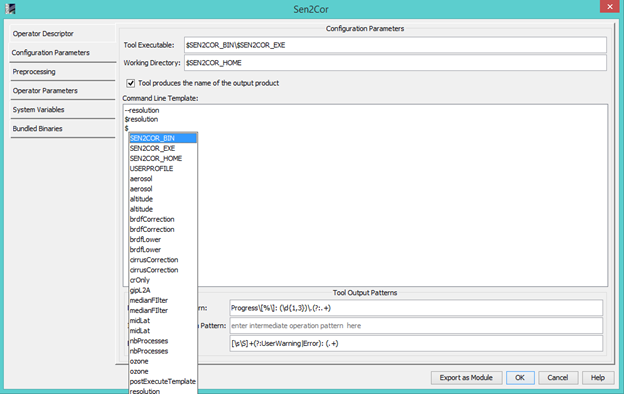The image size is (624, 394).
Task: Click the Export as Module button
Action: click(466, 378)
